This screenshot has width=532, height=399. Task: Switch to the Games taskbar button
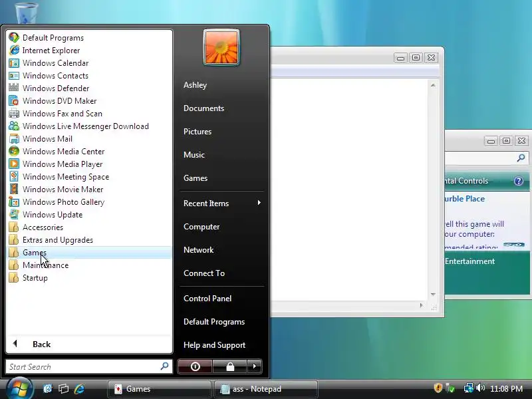160,389
